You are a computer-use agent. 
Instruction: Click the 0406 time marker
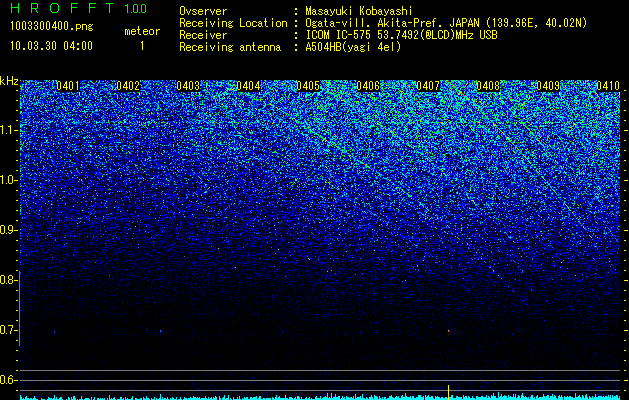point(368,86)
